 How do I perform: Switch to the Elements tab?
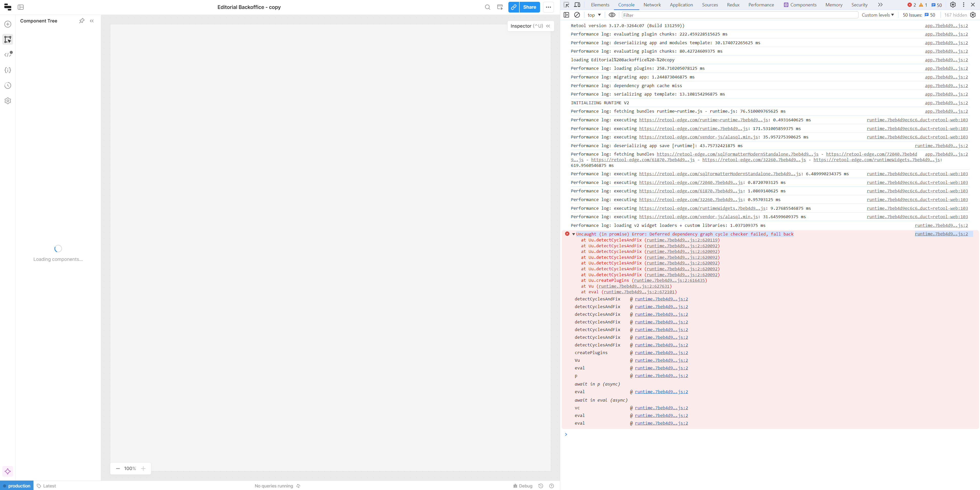pos(600,5)
